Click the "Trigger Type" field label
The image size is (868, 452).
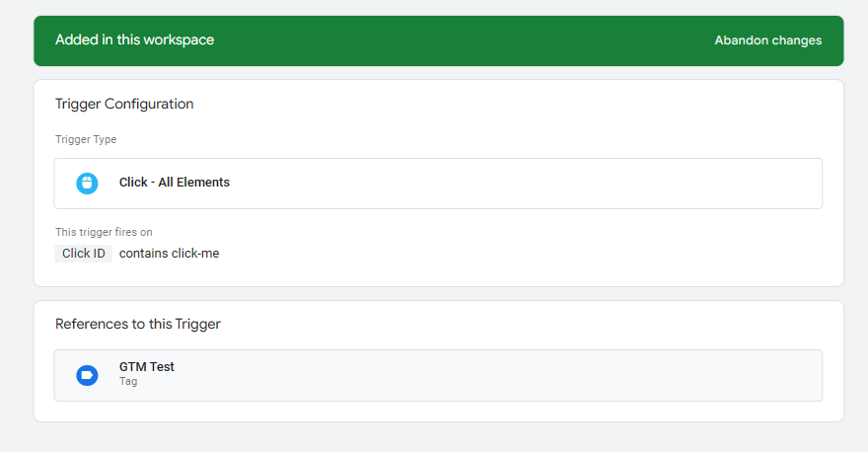coord(86,140)
